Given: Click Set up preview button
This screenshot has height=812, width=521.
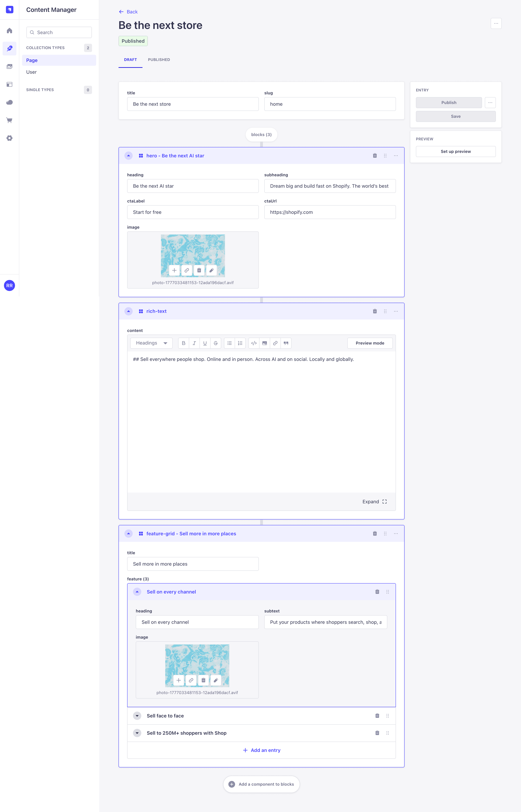Looking at the screenshot, I should (x=456, y=152).
